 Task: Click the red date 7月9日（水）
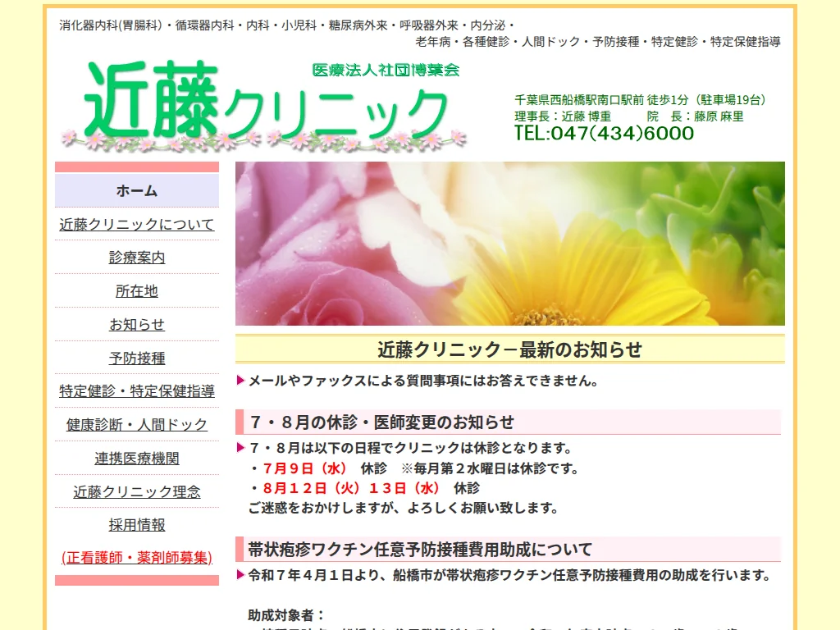[305, 468]
